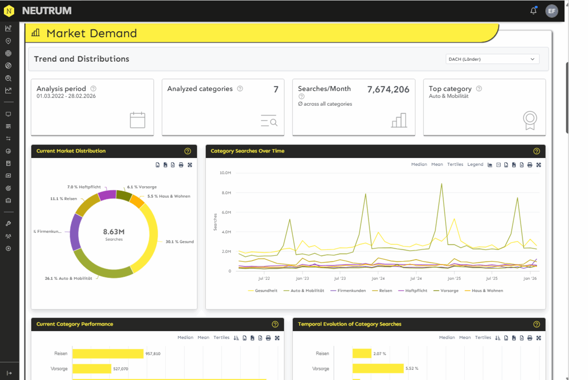Expand the sidebar with the bottom arrow icon
588x380 pixels.
pos(9,373)
